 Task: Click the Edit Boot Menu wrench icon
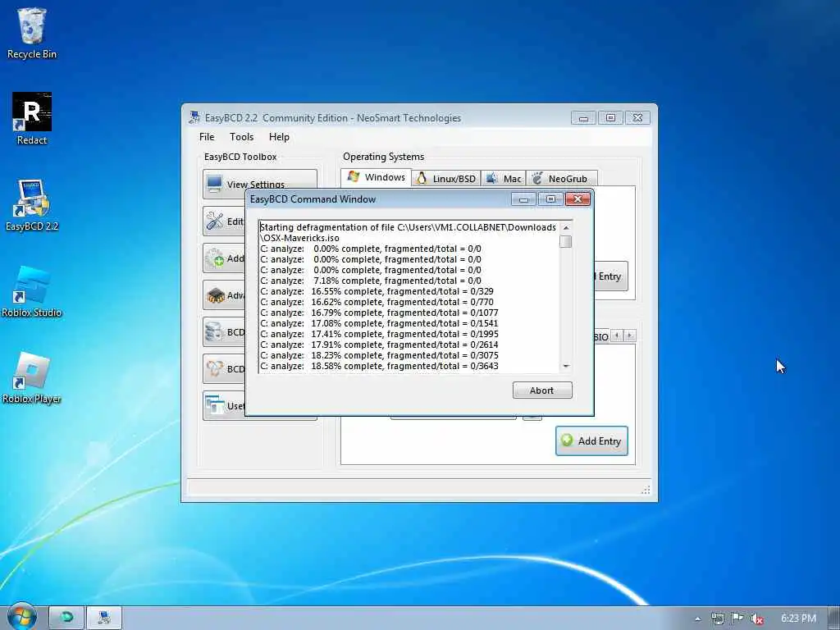point(215,221)
